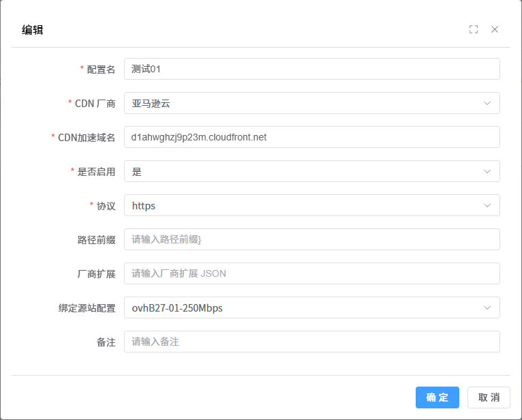Click the 路径前缀 input field

point(312,239)
